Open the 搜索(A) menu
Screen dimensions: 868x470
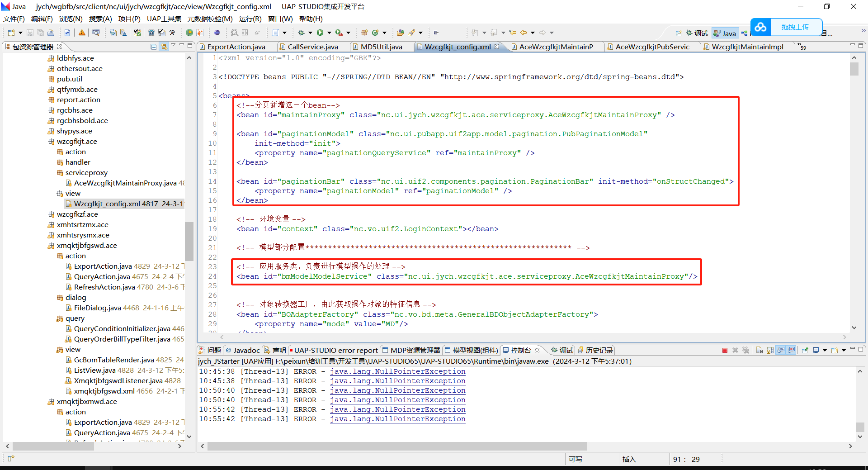click(x=100, y=19)
